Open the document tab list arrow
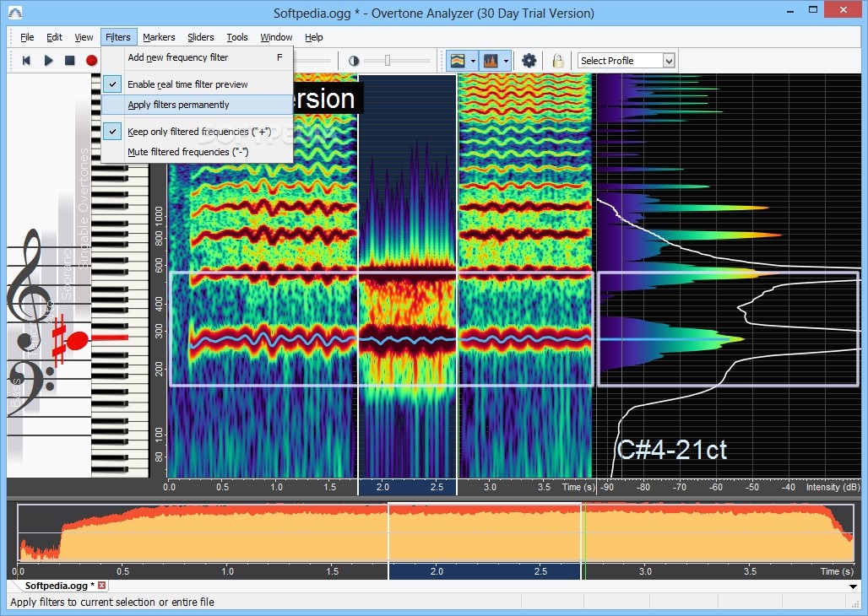The image size is (868, 616). (x=853, y=586)
